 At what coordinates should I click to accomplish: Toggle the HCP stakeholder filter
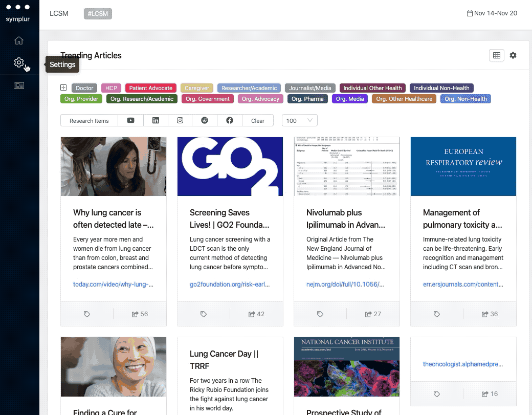click(x=111, y=88)
